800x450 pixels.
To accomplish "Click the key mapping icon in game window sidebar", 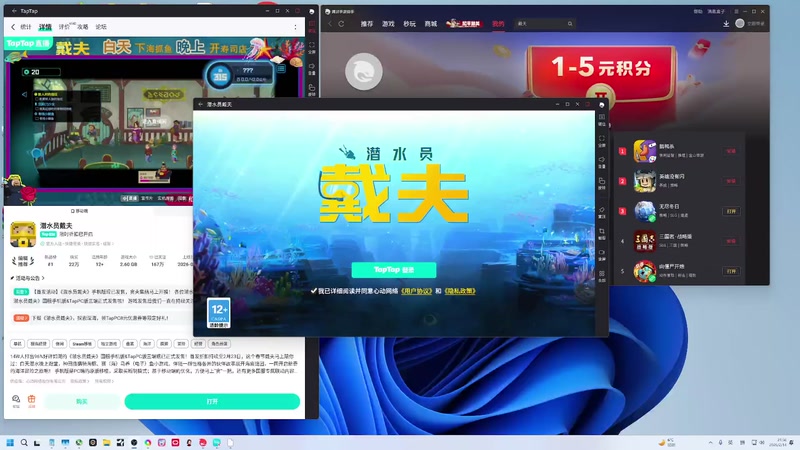I will (x=602, y=183).
